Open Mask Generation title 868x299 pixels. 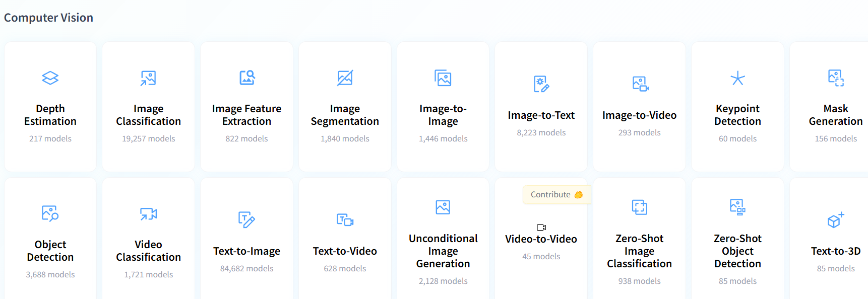836,115
